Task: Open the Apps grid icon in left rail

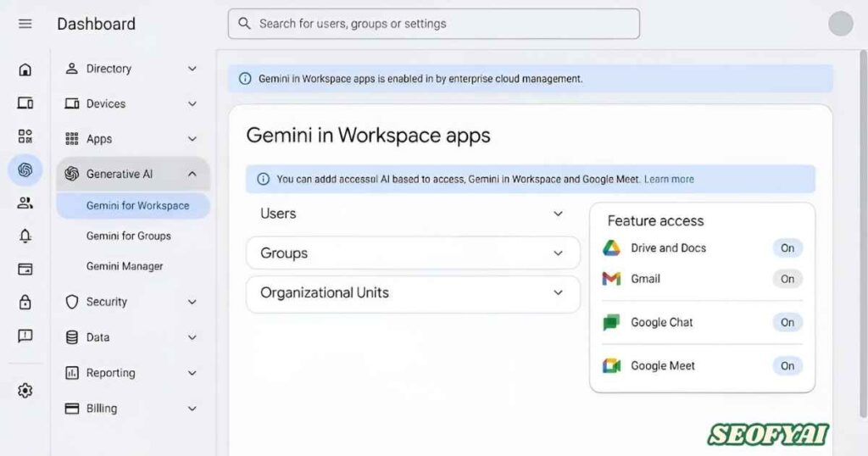Action: [x=25, y=136]
